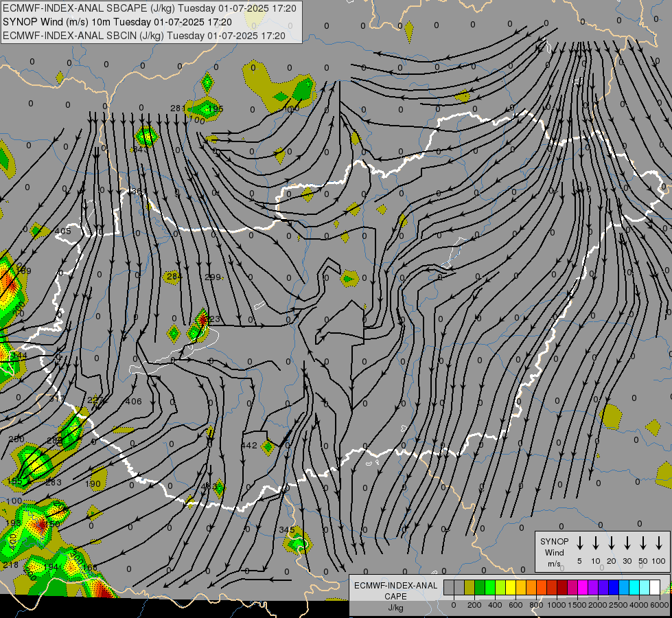Screen dimensions: 672x618
Task: Click the '2500' tick on the CAPE colorbar
Action: 618,605
